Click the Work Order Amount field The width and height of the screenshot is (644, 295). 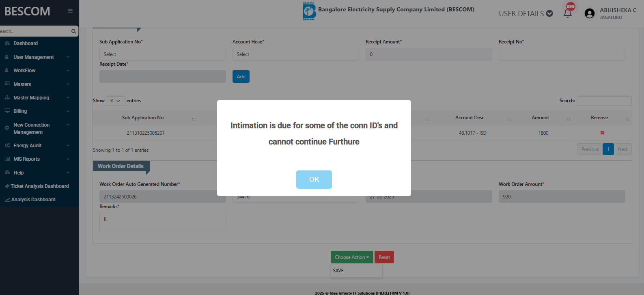coord(562,197)
